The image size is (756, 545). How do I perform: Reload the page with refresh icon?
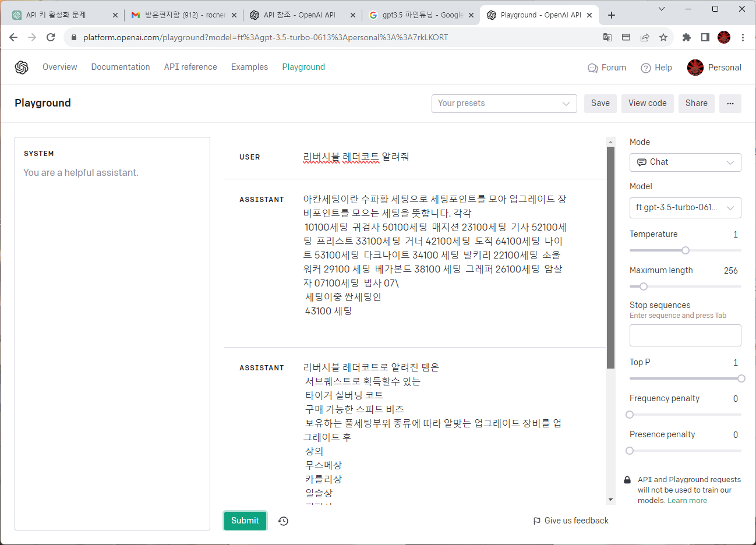click(x=51, y=37)
